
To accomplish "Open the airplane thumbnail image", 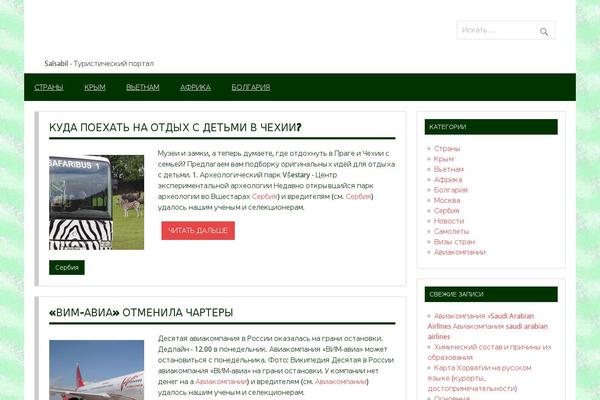I will [96, 370].
